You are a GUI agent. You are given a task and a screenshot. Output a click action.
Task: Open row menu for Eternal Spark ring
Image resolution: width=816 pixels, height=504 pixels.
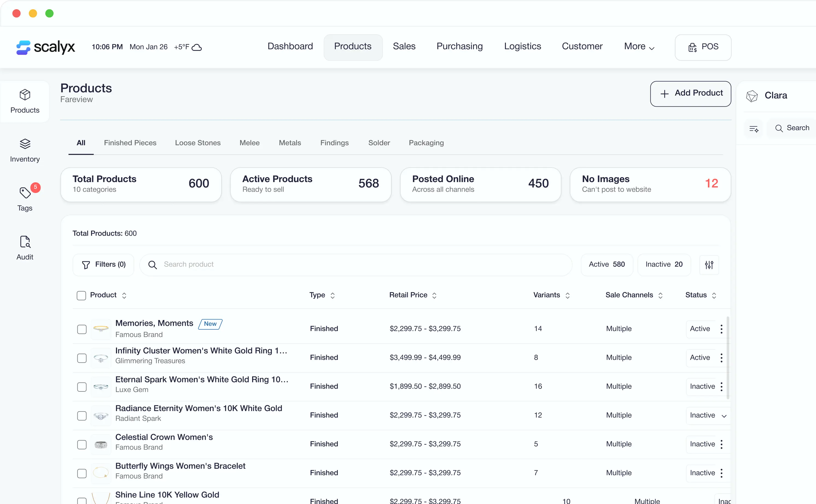click(721, 387)
